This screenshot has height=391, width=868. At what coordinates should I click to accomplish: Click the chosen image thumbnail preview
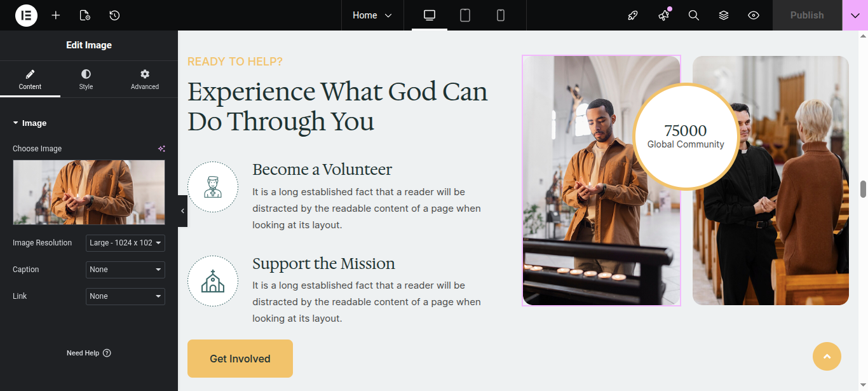(x=89, y=192)
